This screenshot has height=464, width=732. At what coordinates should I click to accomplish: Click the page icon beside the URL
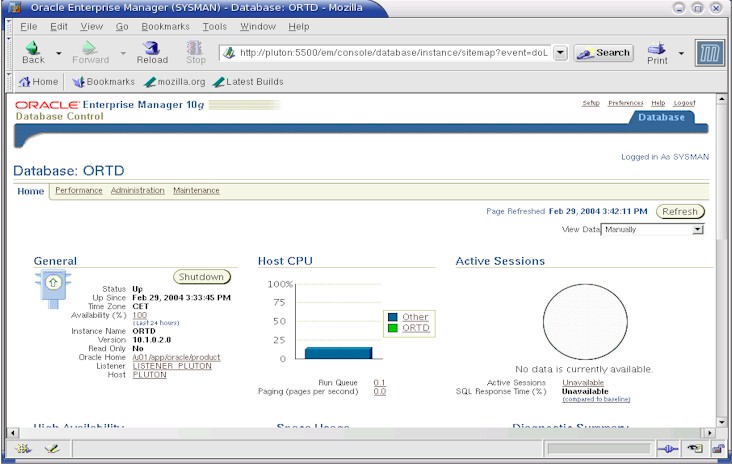coord(229,53)
